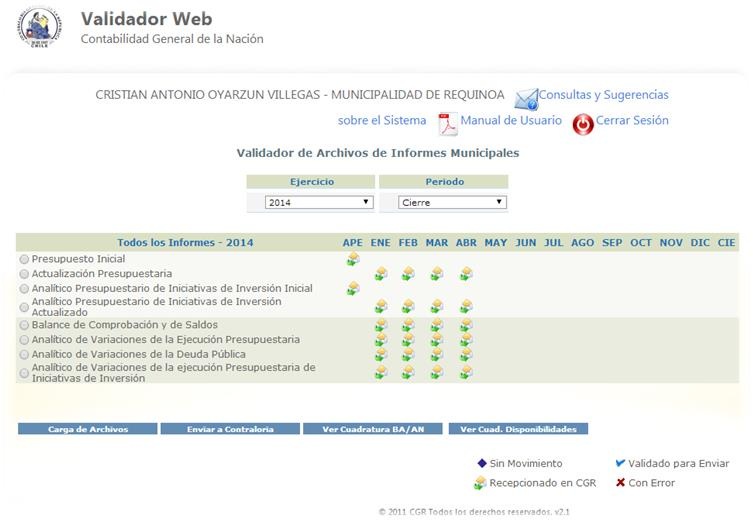Image resolution: width=753 pixels, height=524 pixels.
Task: Open the Manual de Usuario link
Action: (x=511, y=120)
